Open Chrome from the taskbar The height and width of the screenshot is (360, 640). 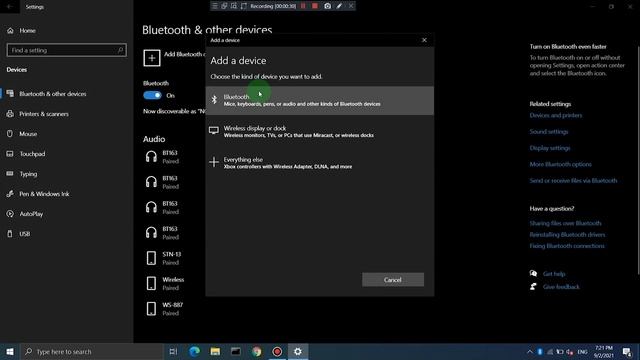tap(257, 351)
